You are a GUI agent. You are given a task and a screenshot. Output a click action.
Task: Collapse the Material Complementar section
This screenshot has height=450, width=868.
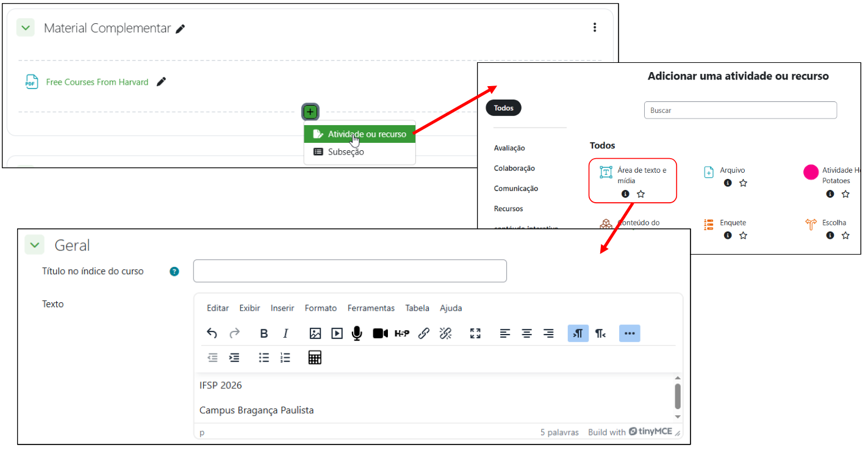(x=25, y=27)
